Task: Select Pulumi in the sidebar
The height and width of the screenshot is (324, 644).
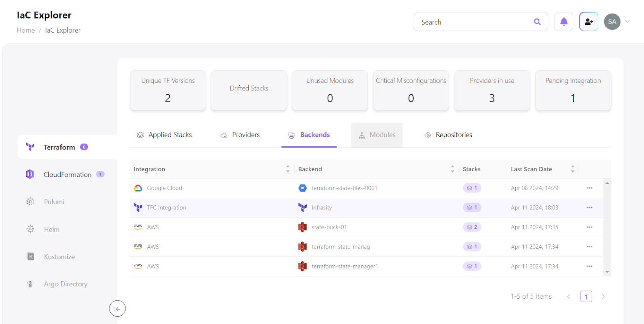Action: (x=54, y=202)
